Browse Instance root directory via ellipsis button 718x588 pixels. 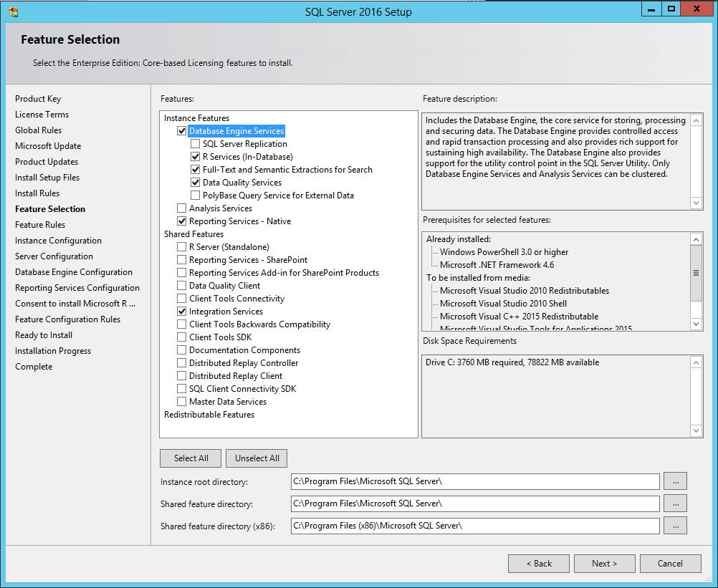674,481
